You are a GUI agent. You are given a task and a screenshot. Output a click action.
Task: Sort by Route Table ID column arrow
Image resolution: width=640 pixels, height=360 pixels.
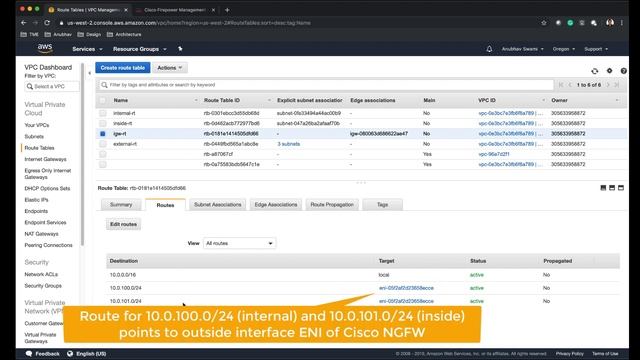pos(269,100)
